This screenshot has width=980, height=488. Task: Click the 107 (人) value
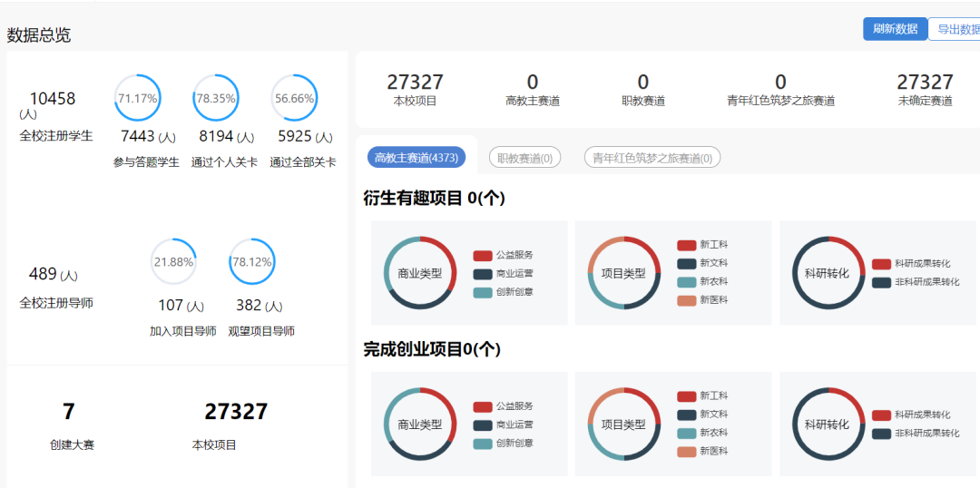pos(181,306)
